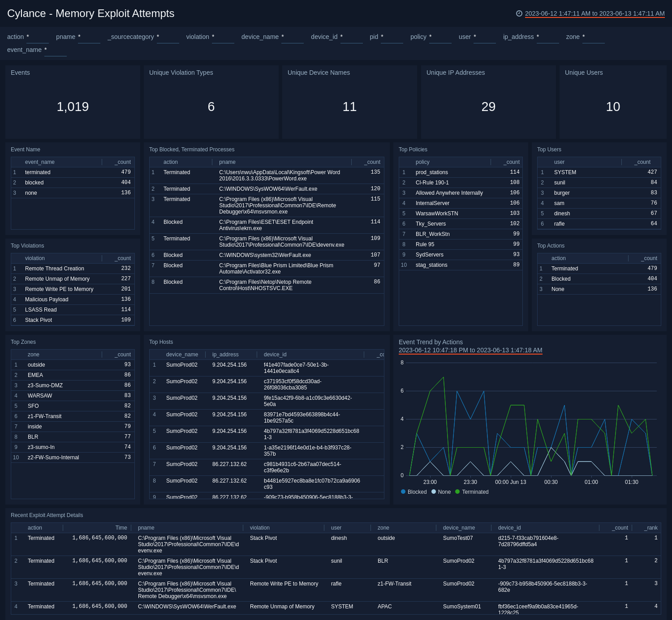Screen dimensions: 672x620
Task: Click the pname filter input field
Action: (x=89, y=38)
